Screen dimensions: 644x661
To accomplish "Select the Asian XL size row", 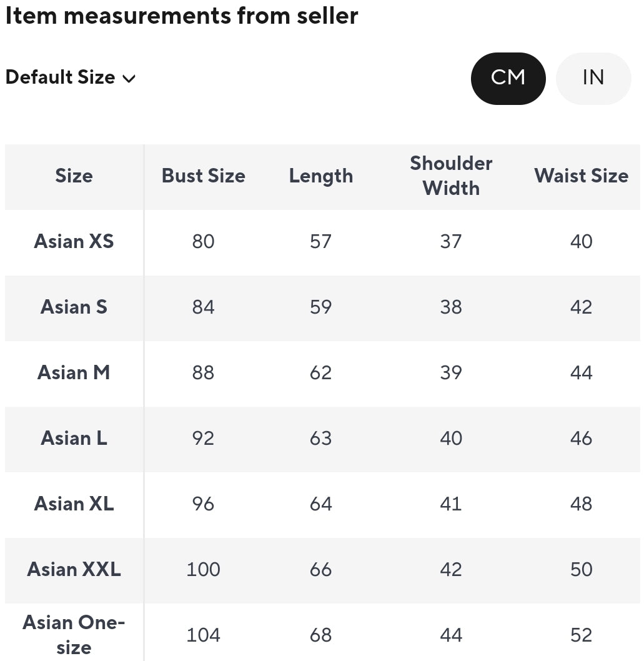I will pos(322,504).
